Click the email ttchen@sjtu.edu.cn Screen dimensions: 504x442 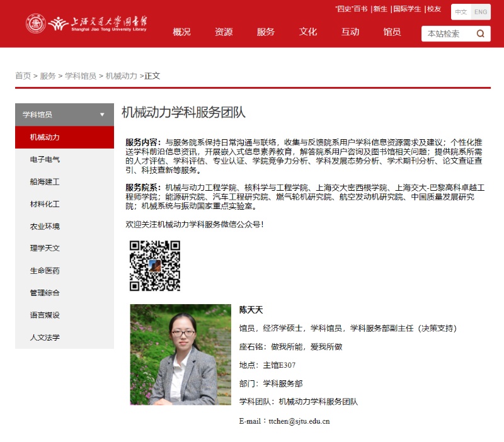point(299,421)
